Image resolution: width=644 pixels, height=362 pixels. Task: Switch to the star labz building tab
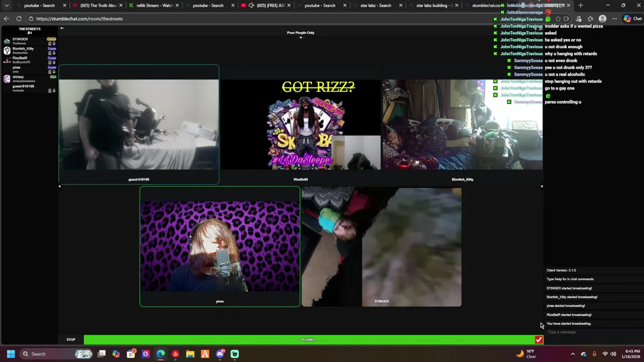pos(435,6)
